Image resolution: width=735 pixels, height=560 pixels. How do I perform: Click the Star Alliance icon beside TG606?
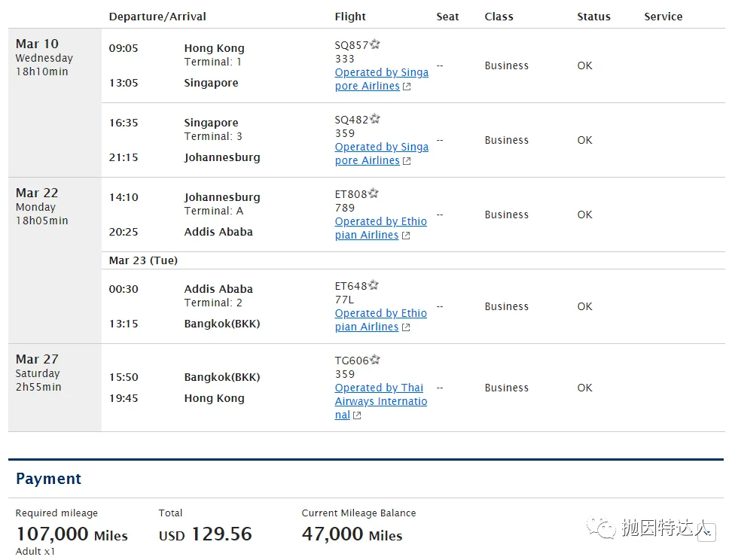point(375,360)
